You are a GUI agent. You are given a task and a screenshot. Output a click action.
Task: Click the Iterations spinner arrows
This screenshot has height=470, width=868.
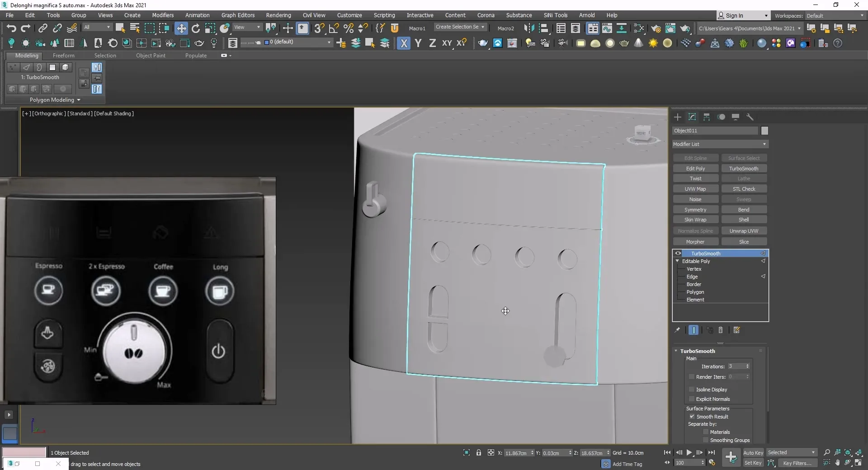pos(747,367)
